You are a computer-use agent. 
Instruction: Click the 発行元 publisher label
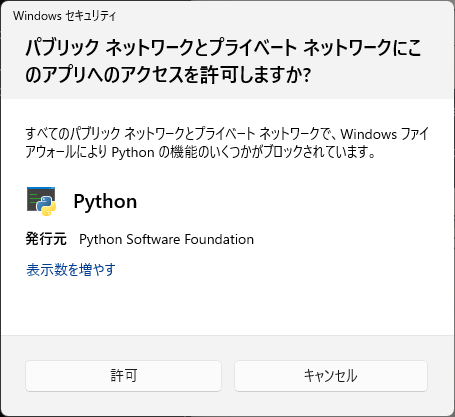[46, 239]
